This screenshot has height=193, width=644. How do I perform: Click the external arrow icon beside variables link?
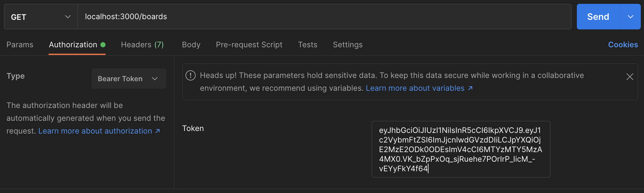click(470, 88)
